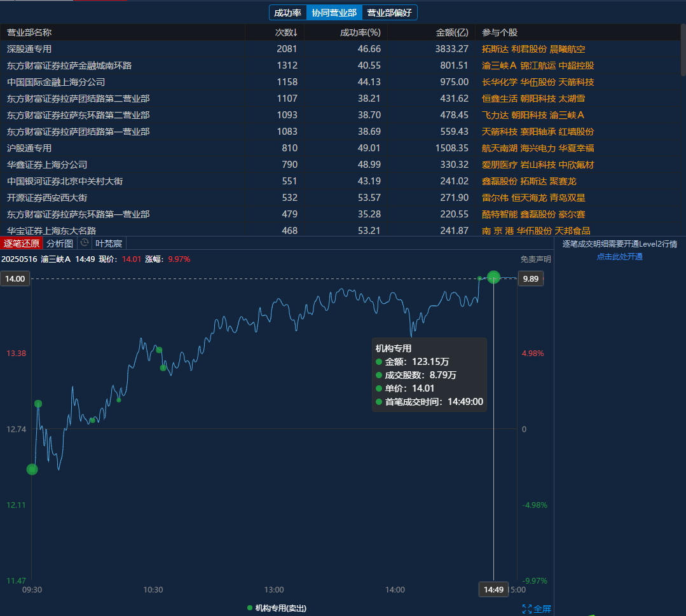
Task: Click the opening trade marker at 09:30
Action: pos(32,469)
